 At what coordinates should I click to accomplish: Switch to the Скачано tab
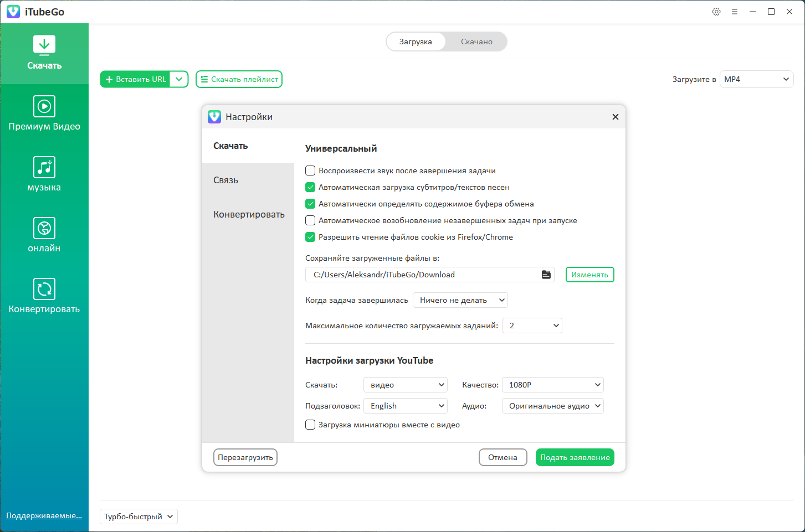click(476, 42)
